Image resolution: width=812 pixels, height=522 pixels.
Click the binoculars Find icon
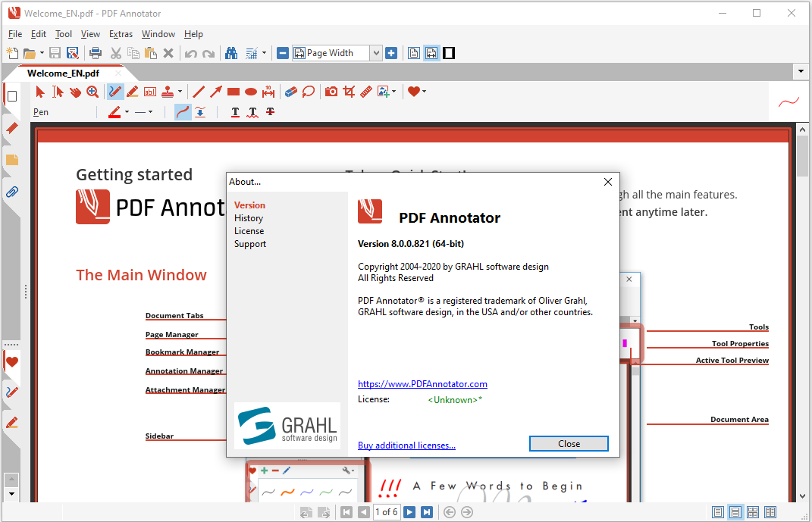(231, 53)
